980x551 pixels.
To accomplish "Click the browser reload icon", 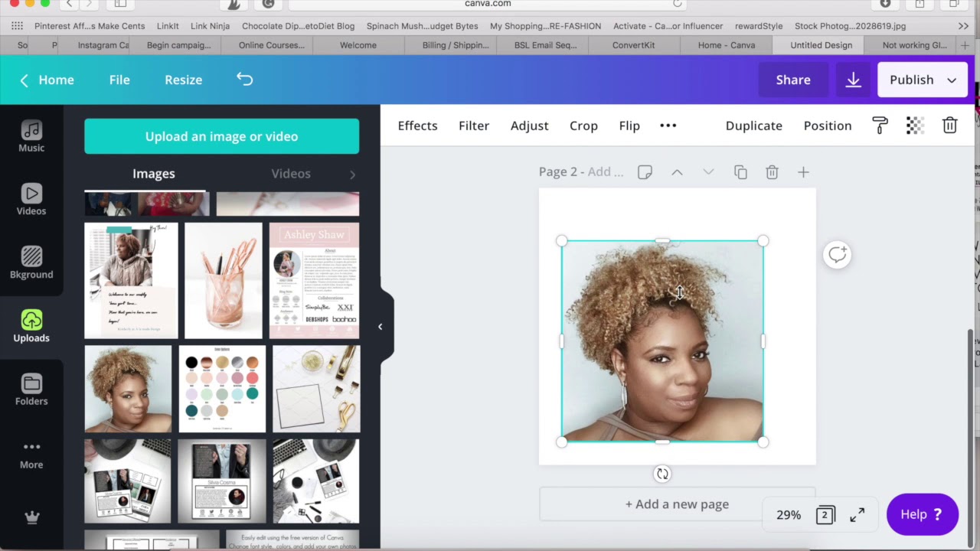I will tap(677, 4).
